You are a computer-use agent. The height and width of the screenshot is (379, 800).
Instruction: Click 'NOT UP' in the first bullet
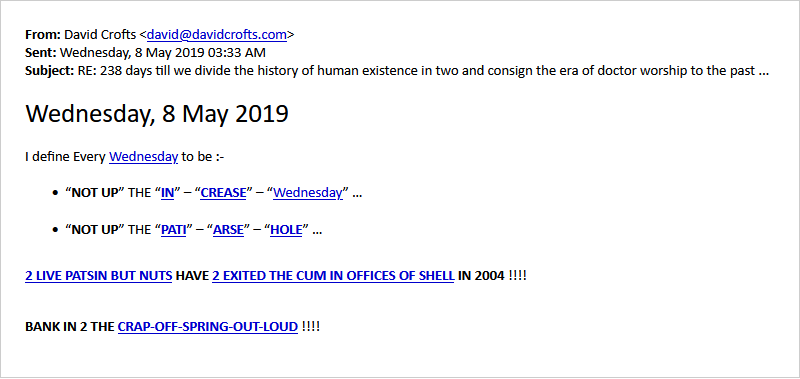94,193
